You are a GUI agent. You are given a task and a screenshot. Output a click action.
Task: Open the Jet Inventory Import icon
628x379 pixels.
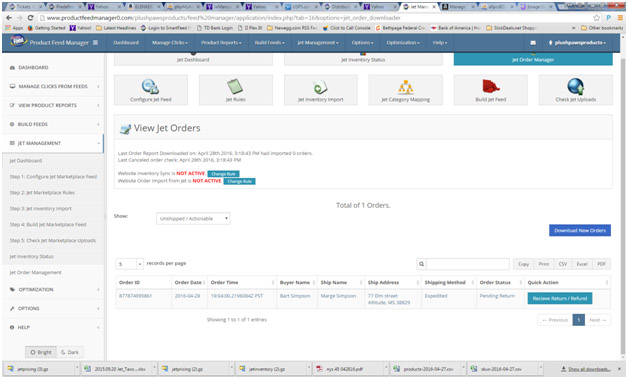tap(320, 87)
